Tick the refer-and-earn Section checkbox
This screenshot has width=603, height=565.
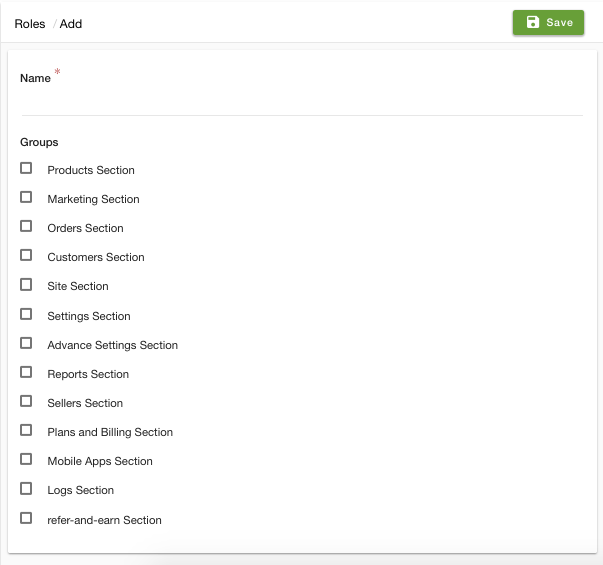click(26, 518)
